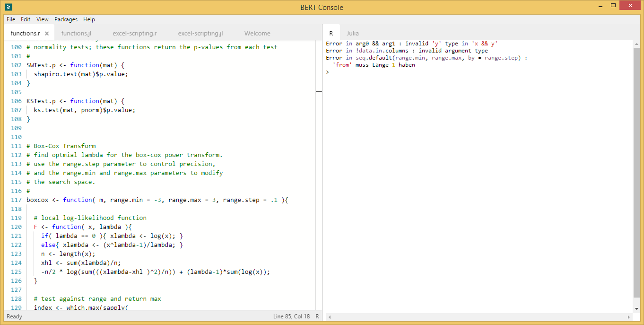Switch to the Julia console tab
The width and height of the screenshot is (644, 325).
click(353, 33)
